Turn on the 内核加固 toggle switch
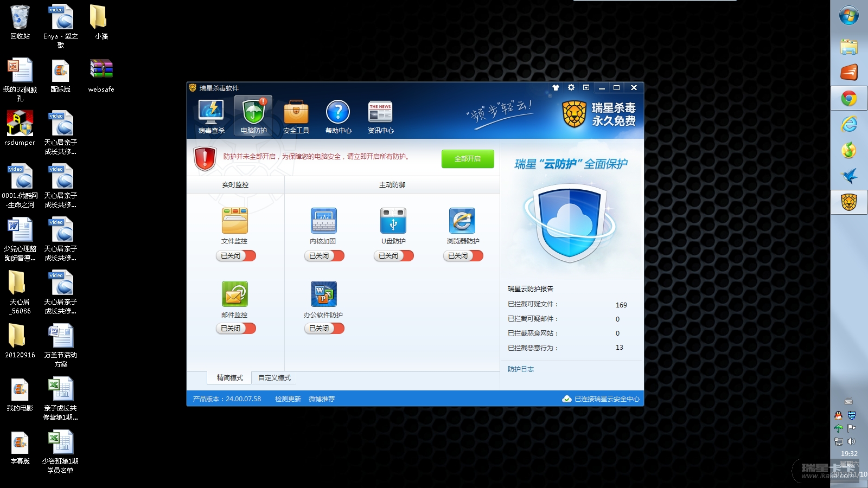 point(324,255)
